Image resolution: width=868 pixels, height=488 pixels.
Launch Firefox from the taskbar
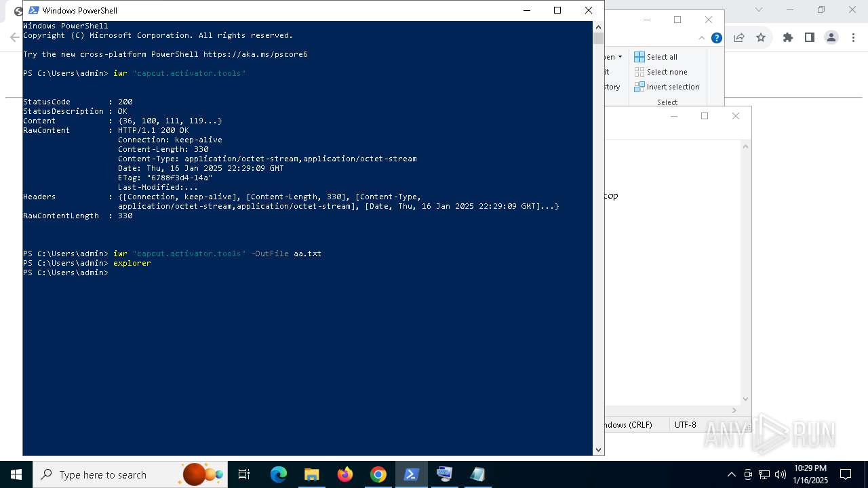345,474
